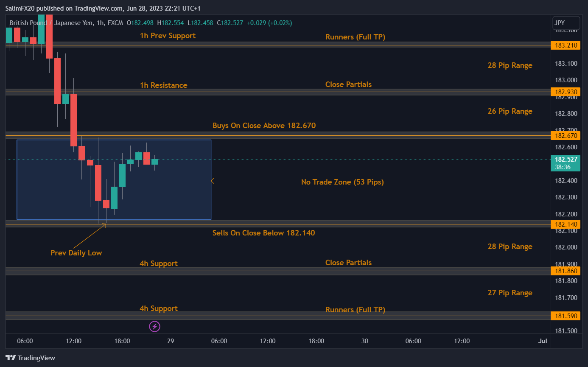Viewport: 588px width, 367px height.
Task: Select the teal current price label 182.527
Action: point(566,159)
